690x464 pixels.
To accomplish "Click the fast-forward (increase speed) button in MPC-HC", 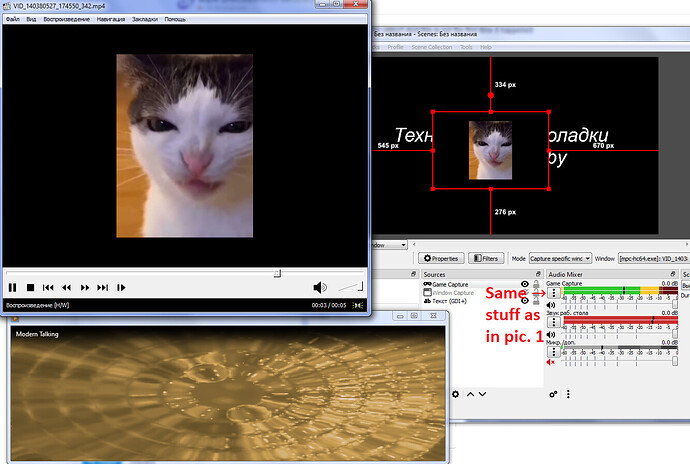I will [x=85, y=287].
